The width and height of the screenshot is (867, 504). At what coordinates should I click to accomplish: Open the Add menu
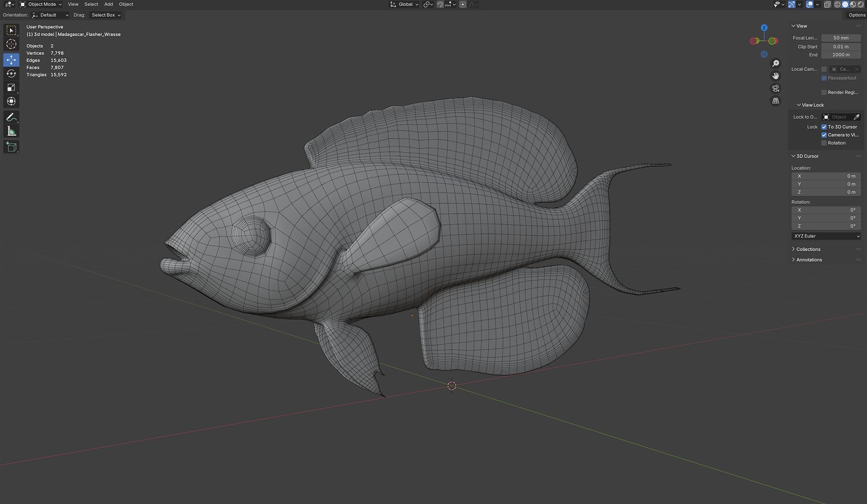(109, 4)
